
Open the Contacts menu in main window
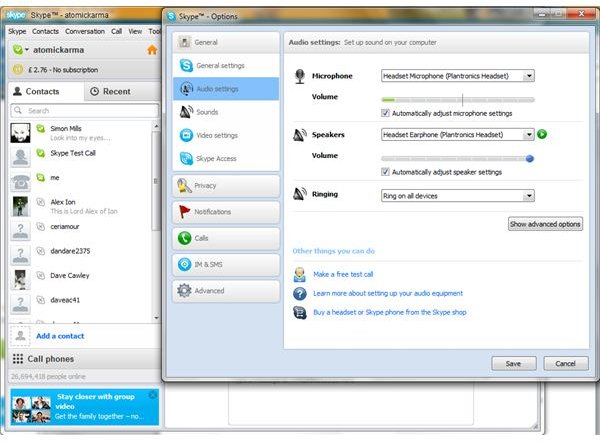[45, 31]
